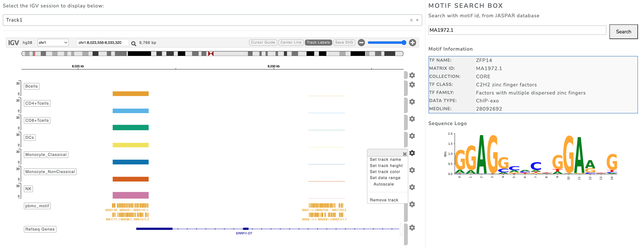This screenshot has width=644, height=248.
Task: Clear the Track1 session selection
Action: [x=411, y=20]
